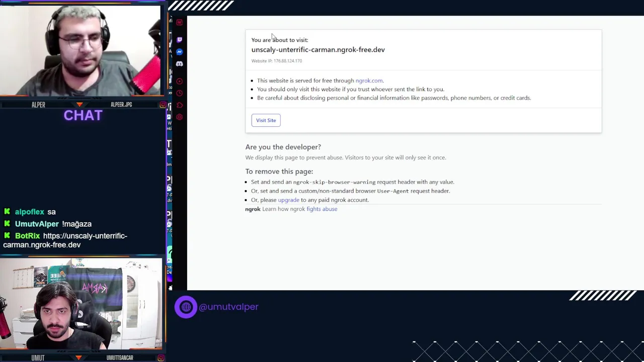Click UmutvAlper username in chat

(37, 224)
